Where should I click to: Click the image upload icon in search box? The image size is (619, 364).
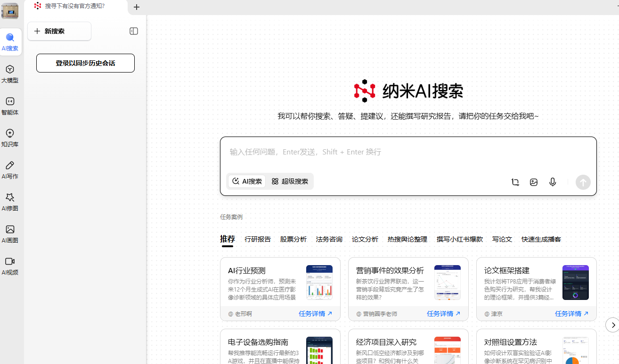pyautogui.click(x=534, y=182)
